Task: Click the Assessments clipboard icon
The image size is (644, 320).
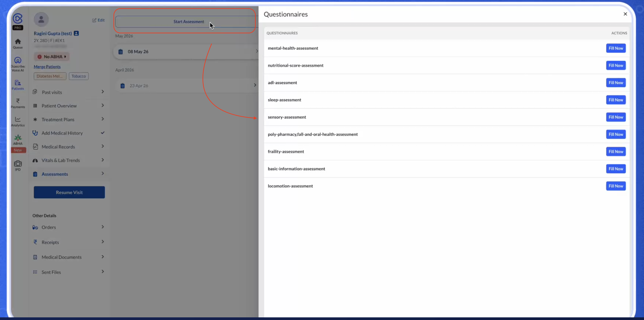Action: (x=35, y=174)
